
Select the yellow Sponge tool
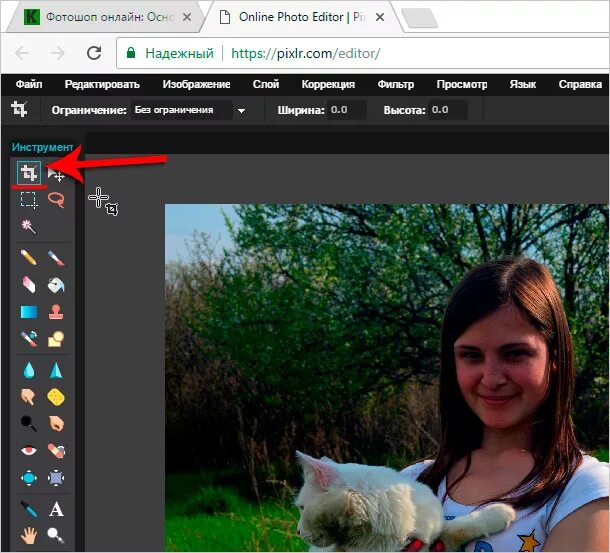56,397
